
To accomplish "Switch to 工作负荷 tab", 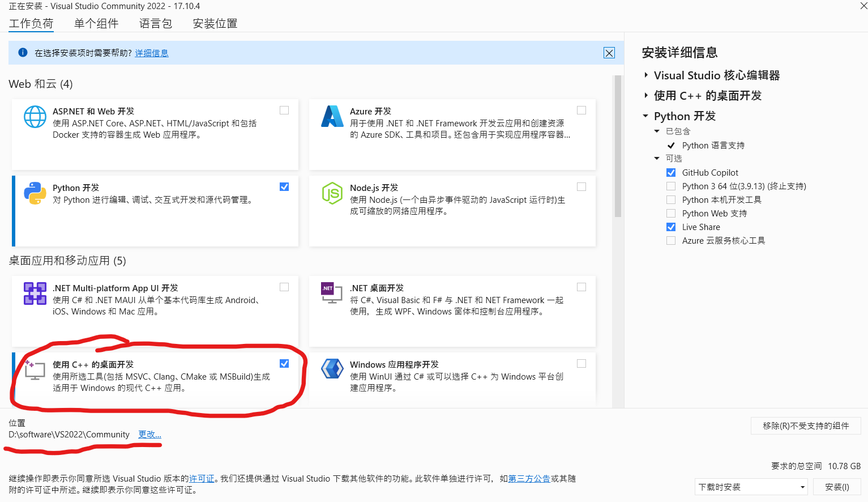I will click(31, 24).
